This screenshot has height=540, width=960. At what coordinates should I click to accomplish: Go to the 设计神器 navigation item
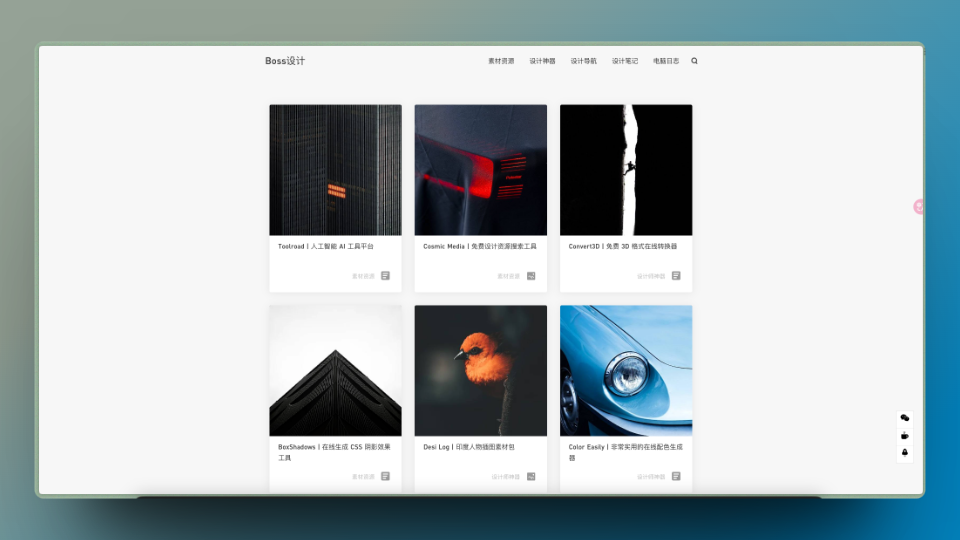542,61
